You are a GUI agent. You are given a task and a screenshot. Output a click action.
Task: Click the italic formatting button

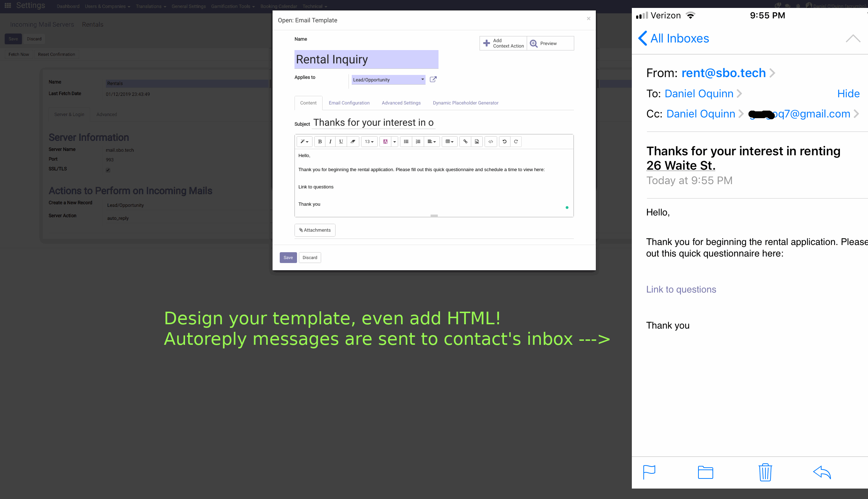(330, 142)
